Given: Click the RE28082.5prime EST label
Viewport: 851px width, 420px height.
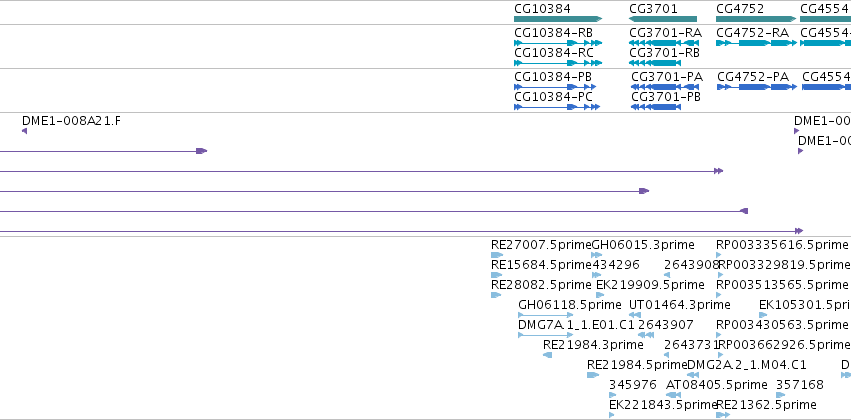Looking at the screenshot, I should coord(541,284).
